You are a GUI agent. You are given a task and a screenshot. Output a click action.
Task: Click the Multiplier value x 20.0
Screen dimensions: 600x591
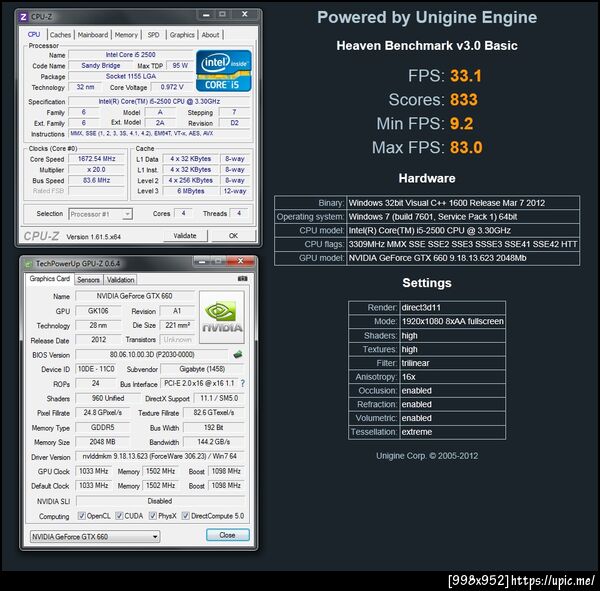point(96,169)
